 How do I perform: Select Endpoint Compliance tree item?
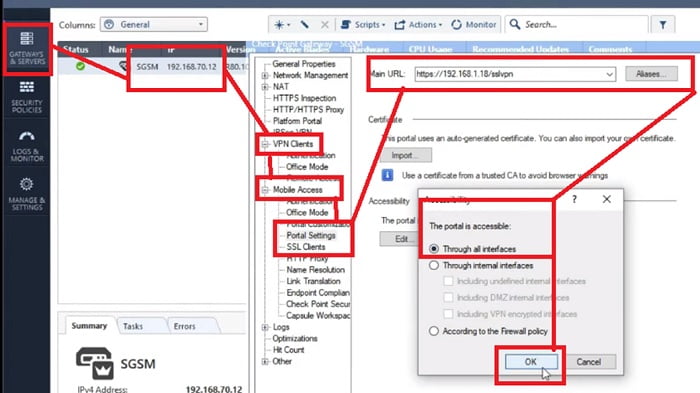pyautogui.click(x=318, y=293)
